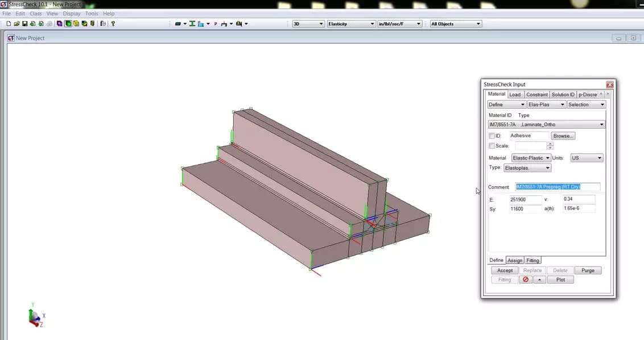Viewport: 644px width, 340px height.
Task: Open the Display menu
Action: [71, 13]
